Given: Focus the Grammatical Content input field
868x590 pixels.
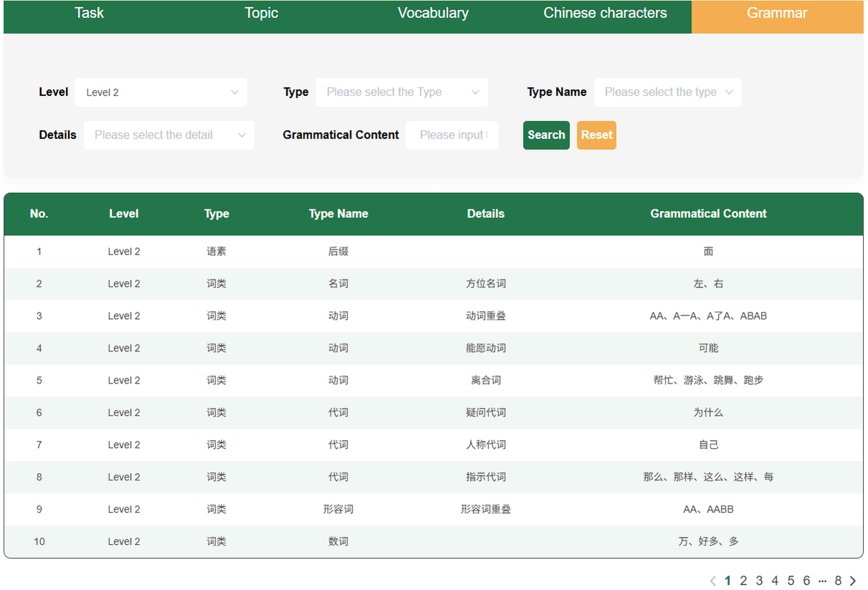Looking at the screenshot, I should click(452, 135).
